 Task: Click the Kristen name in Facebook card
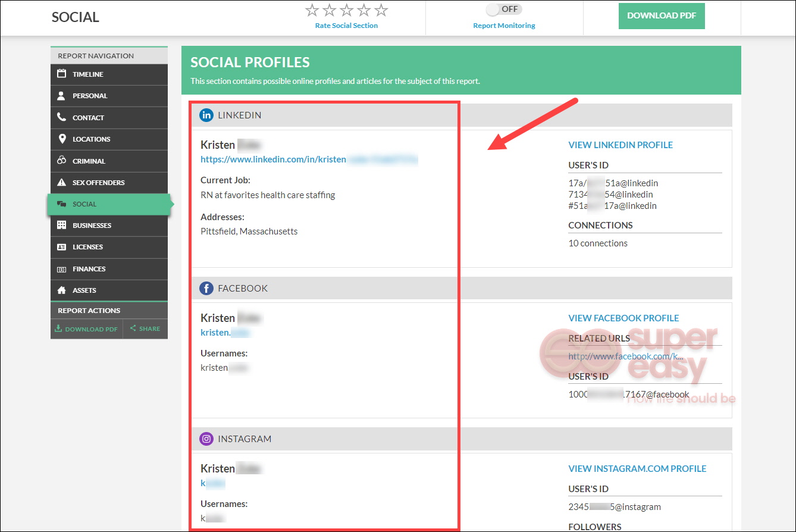click(231, 318)
